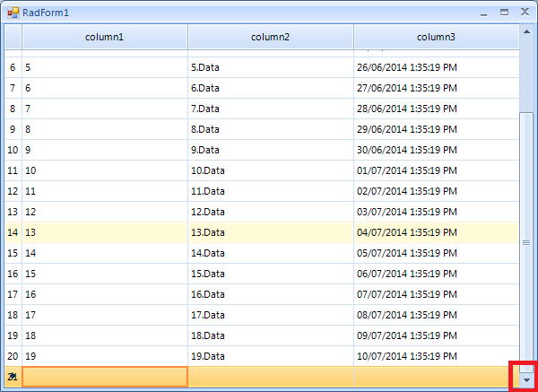Screen dimensions: 538x392
Task: Click date cell '01/07/2014 1:35:19 PM'
Action: (436, 170)
